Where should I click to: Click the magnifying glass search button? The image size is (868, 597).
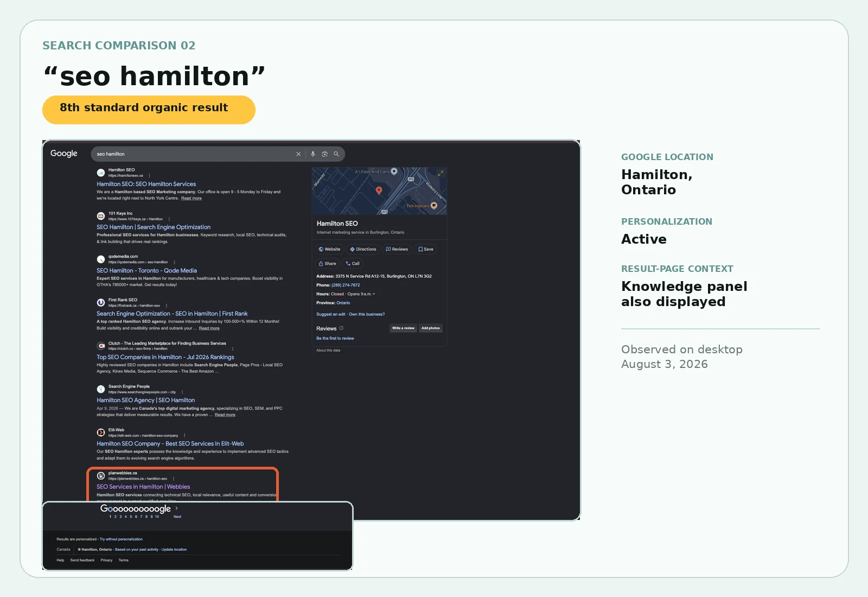point(336,154)
